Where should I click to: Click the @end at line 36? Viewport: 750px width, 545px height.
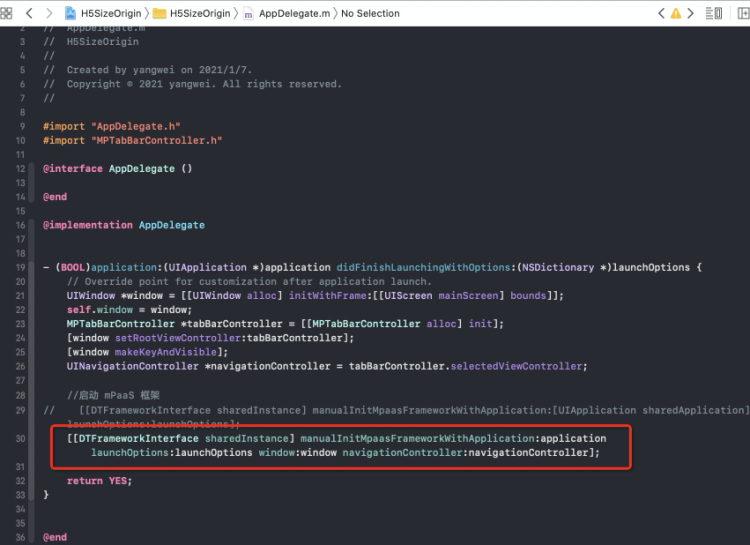click(55, 537)
